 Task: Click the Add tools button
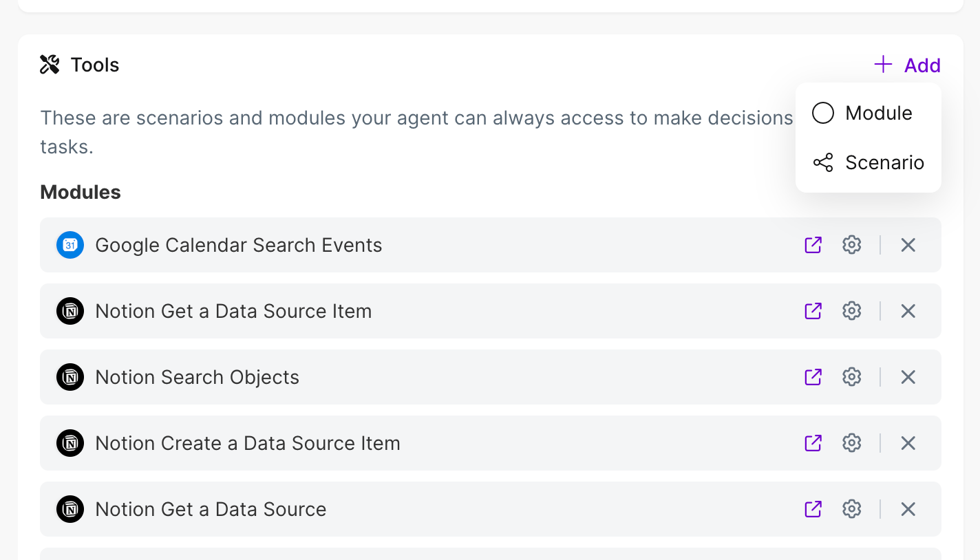coord(908,65)
